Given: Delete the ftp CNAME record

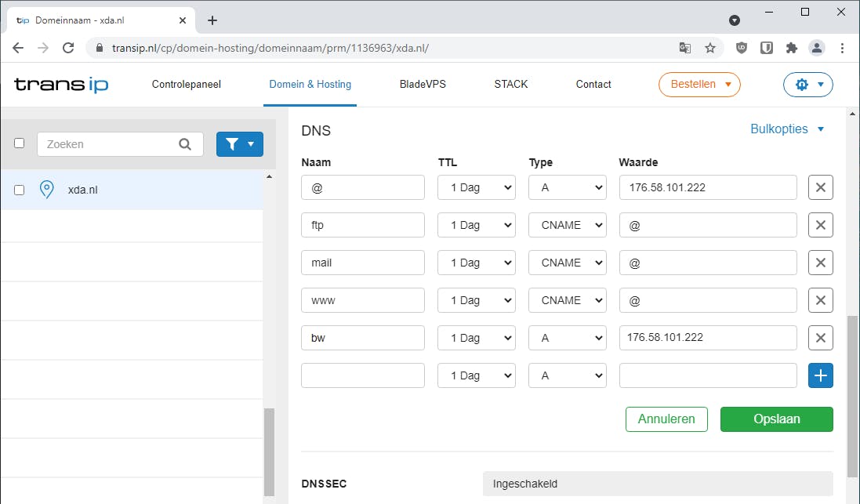Looking at the screenshot, I should (821, 225).
